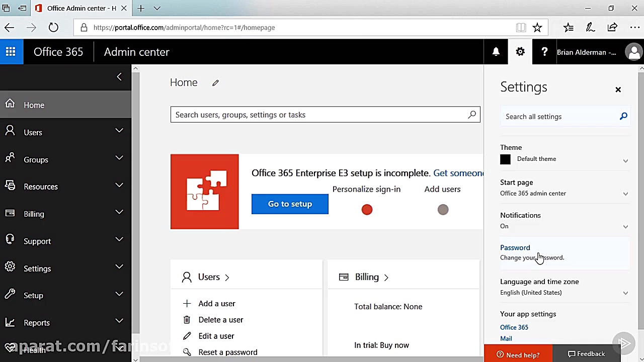
Task: Click the Settings gear icon in sidebar
Action: pos(10,267)
